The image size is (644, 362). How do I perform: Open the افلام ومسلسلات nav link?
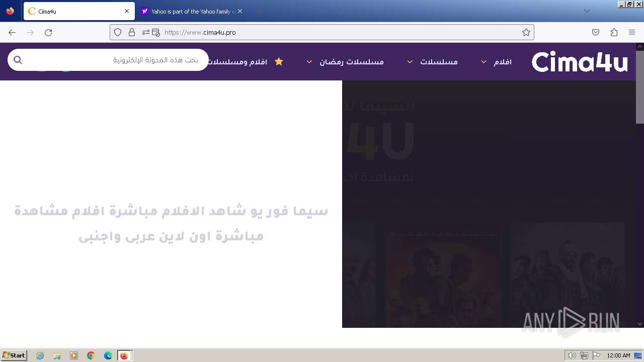coord(238,61)
